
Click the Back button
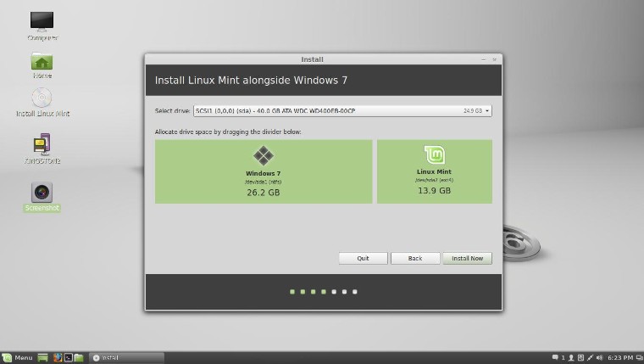tap(415, 258)
